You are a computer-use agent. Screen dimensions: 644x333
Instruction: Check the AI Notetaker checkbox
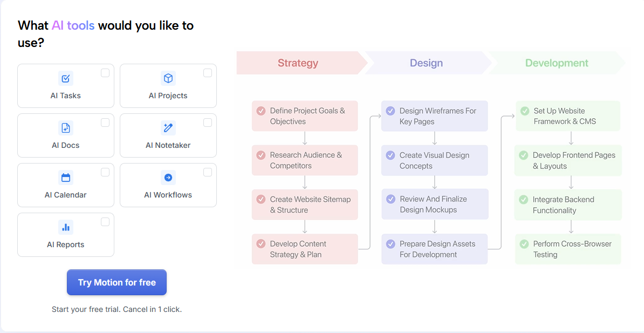click(208, 123)
